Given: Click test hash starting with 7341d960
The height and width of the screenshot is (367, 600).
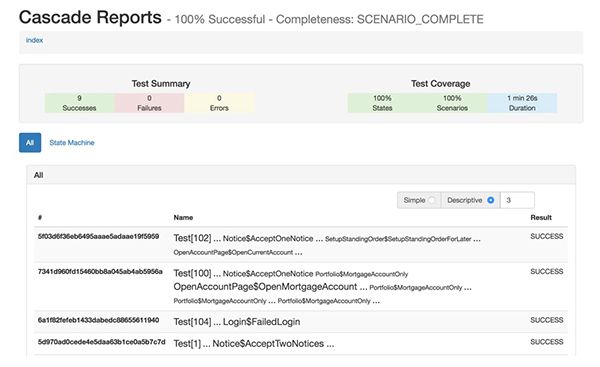Looking at the screenshot, I should click(100, 272).
